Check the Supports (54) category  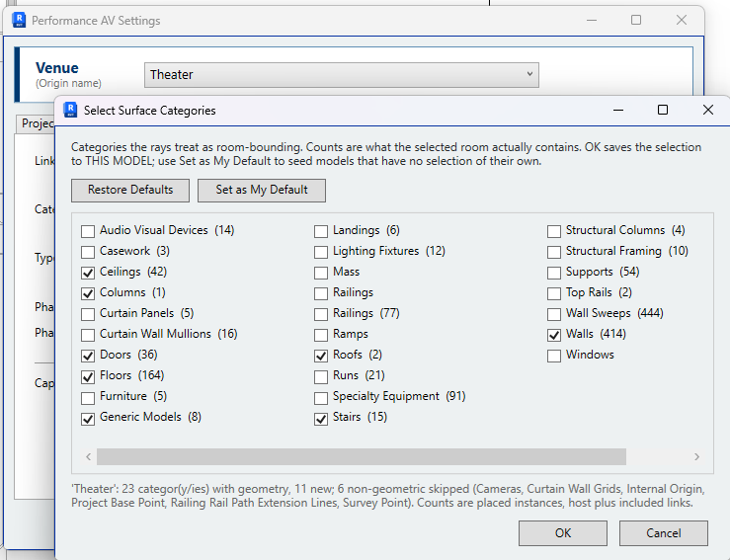(x=554, y=273)
